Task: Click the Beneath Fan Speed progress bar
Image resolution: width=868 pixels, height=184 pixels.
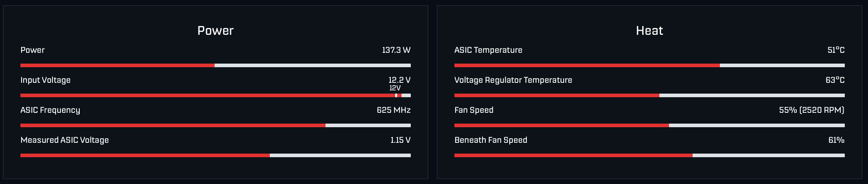Action: (x=649, y=156)
